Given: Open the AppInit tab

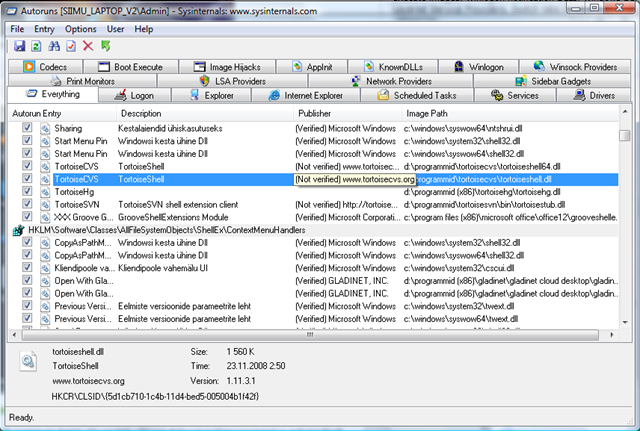Looking at the screenshot, I should [x=312, y=67].
